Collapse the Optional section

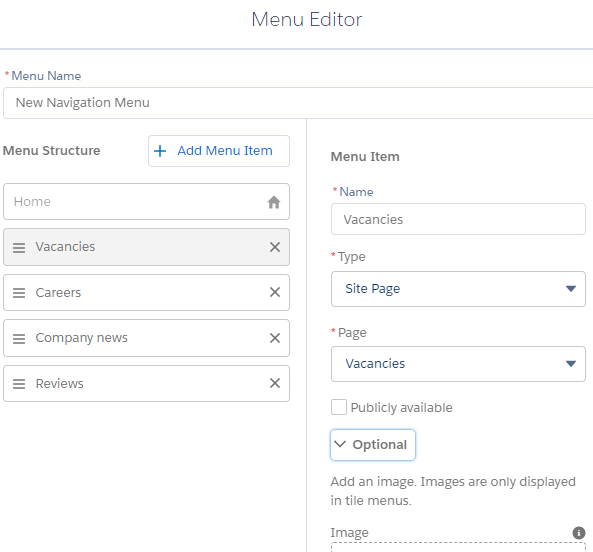pyautogui.click(x=373, y=445)
